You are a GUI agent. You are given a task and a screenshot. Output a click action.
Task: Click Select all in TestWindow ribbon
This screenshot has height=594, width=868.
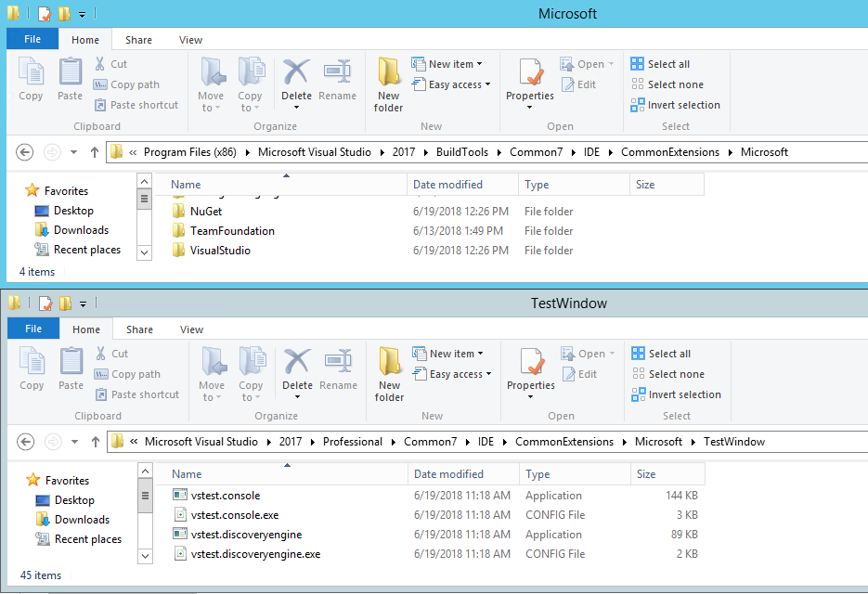coord(662,354)
